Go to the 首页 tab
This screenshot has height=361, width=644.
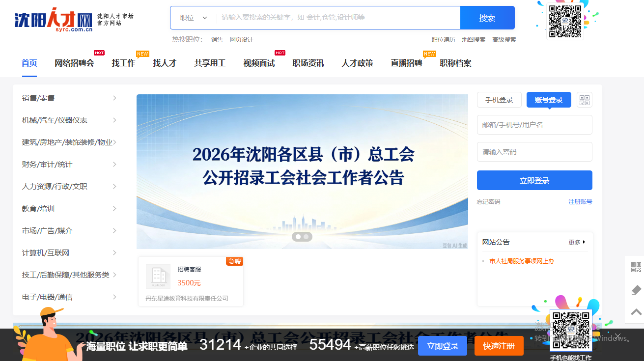[29, 63]
